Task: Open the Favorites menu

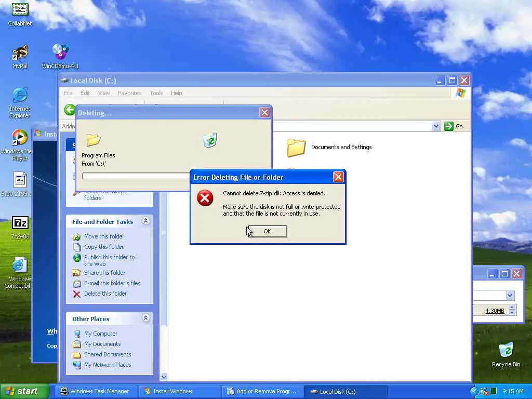Action: (129, 93)
